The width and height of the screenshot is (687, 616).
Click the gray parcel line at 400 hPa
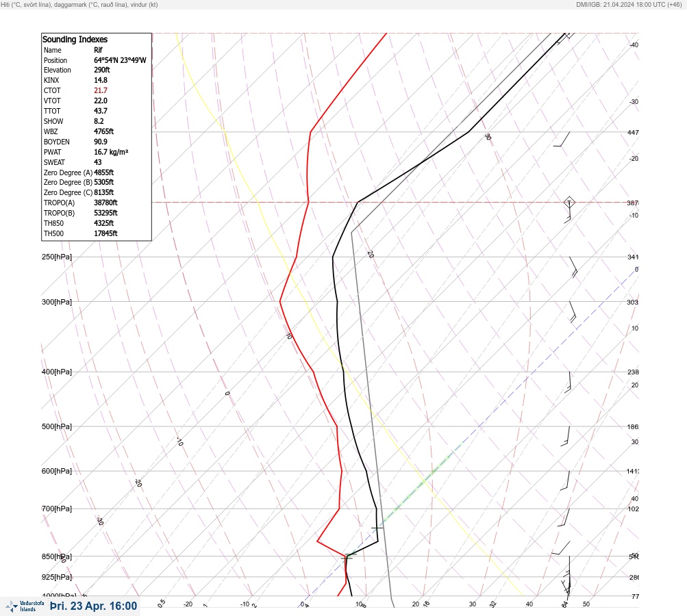365,372
